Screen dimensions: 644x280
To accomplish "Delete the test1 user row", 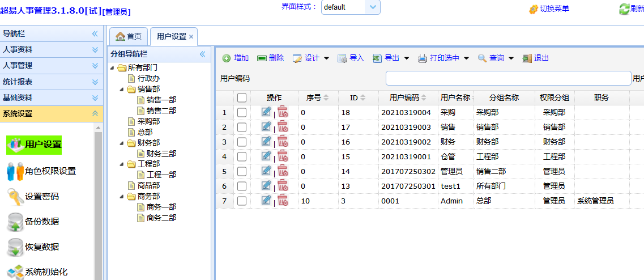I will pyautogui.click(x=283, y=186).
